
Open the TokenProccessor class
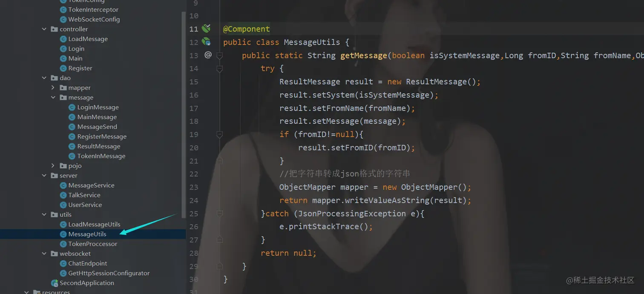point(93,244)
